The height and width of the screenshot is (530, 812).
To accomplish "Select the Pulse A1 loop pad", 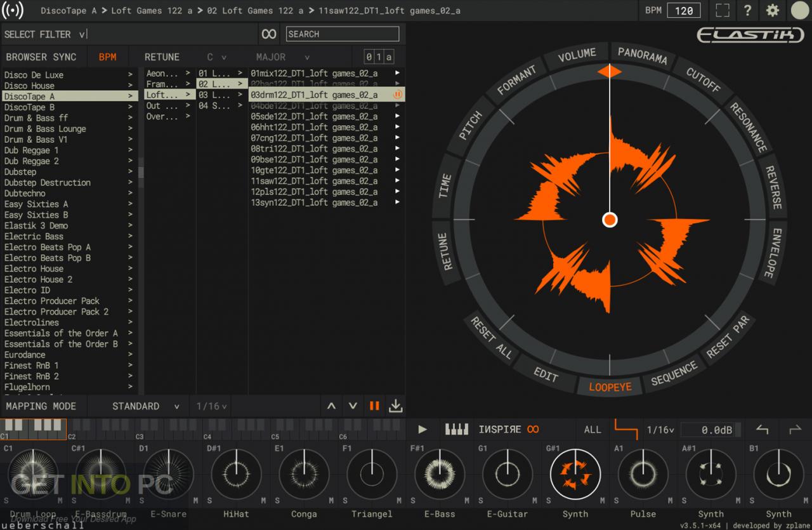I will tap(643, 474).
